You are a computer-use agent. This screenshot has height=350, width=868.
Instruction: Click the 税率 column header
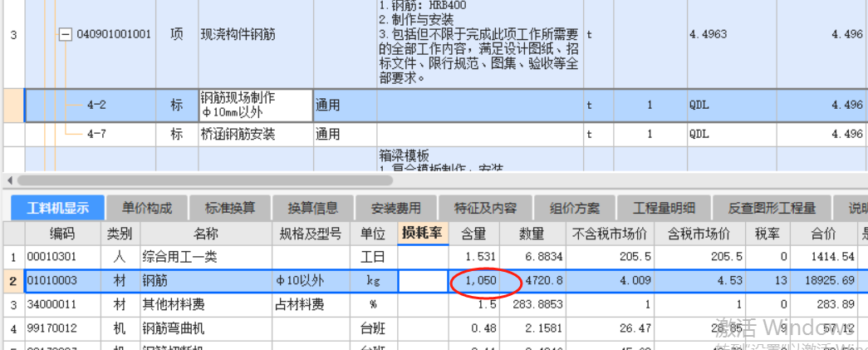click(x=767, y=234)
